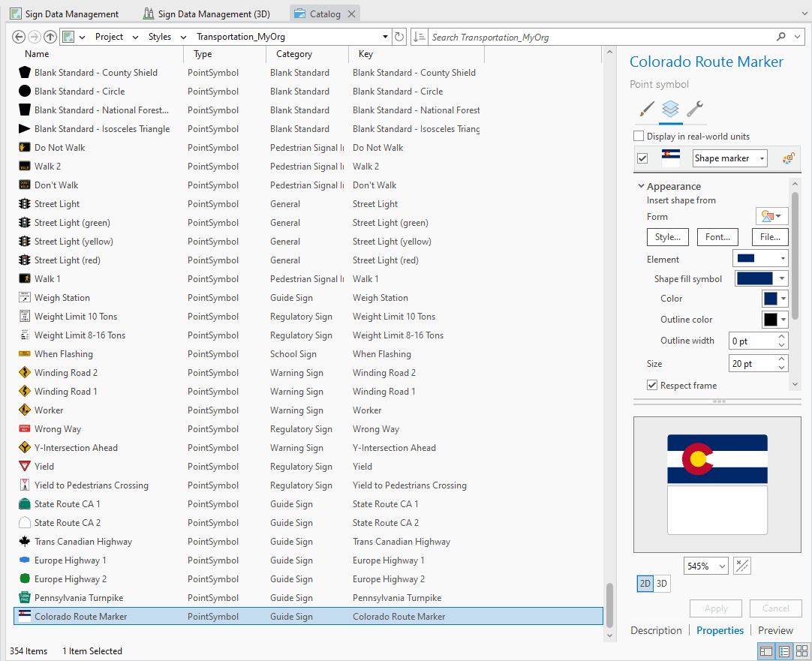Refresh the Transportation_MyOrg style listing
The width and height of the screenshot is (812, 661).
(x=398, y=35)
